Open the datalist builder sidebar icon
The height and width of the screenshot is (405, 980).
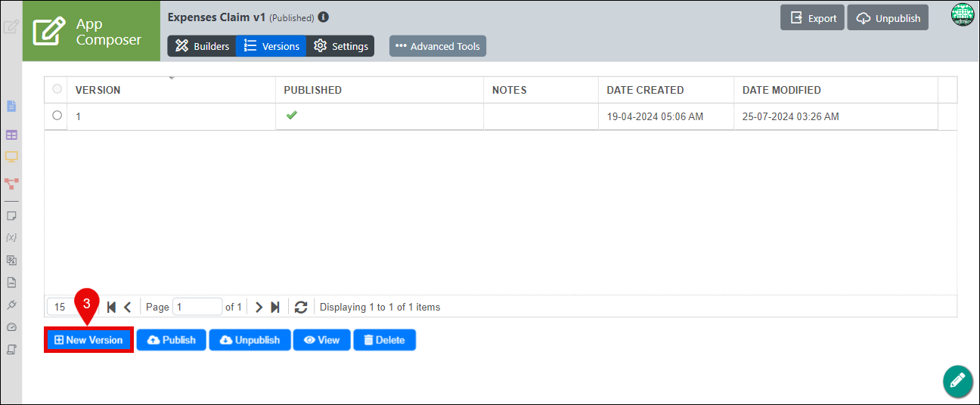(11, 134)
